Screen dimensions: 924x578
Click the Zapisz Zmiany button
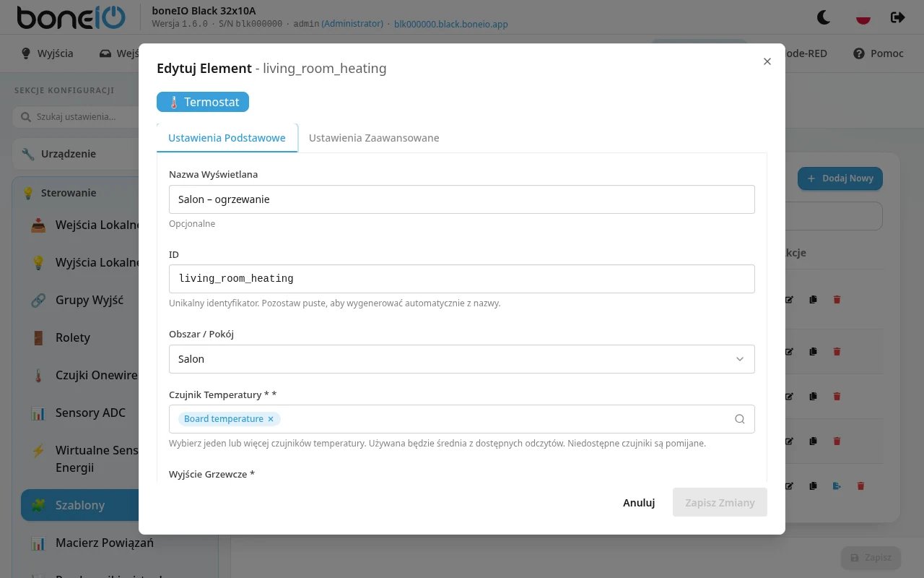720,502
